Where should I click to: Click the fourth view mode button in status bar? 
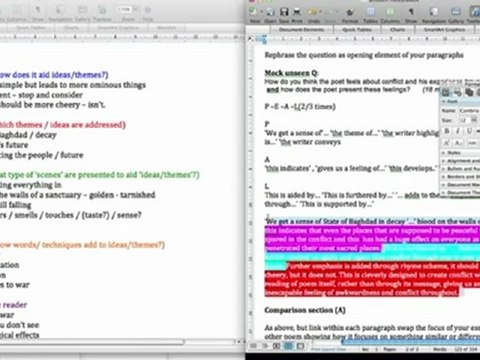coord(288,346)
